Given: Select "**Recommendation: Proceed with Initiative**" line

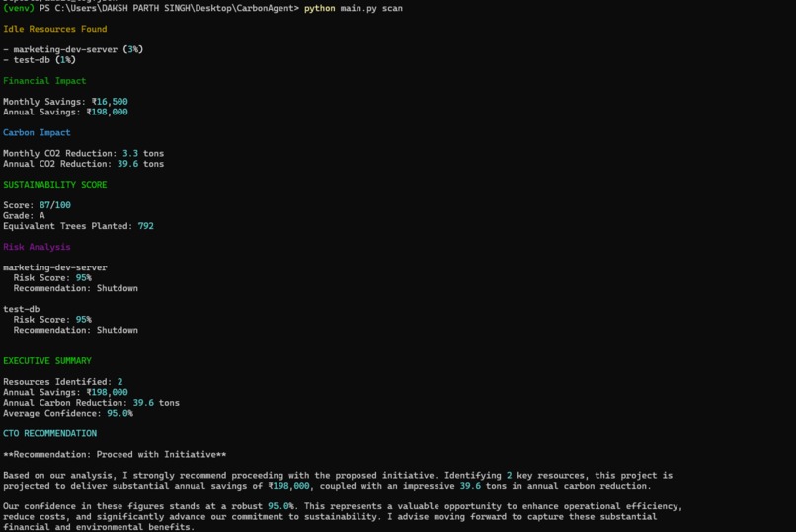Looking at the screenshot, I should coord(115,455).
